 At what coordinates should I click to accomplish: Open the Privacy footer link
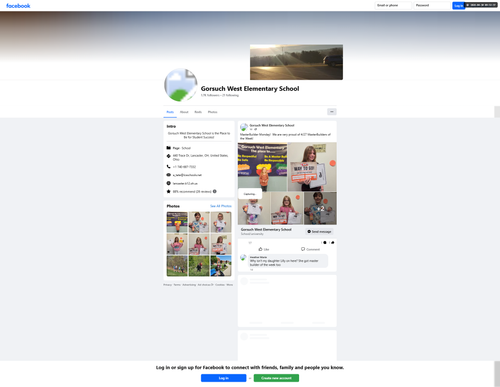168,285
